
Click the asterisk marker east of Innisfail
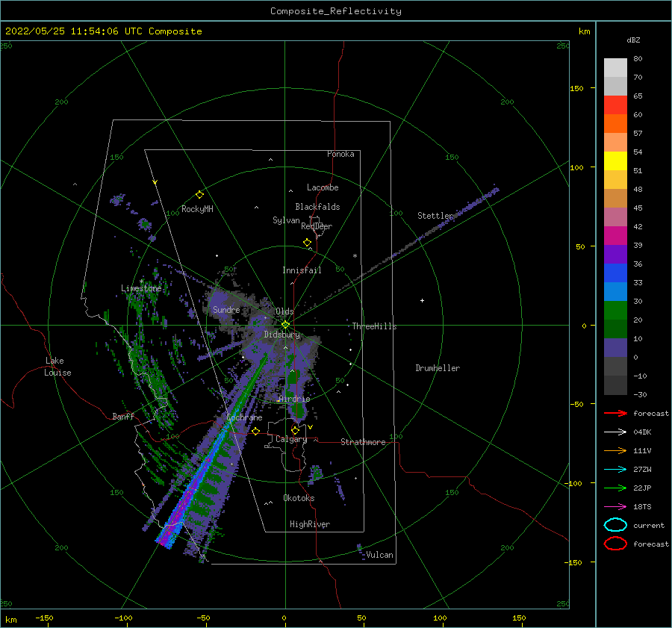(355, 256)
